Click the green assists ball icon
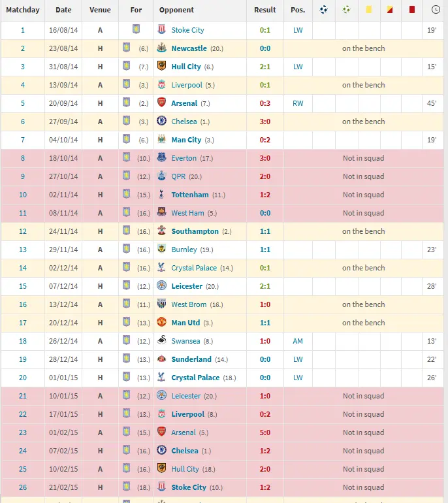448x503 pixels. click(346, 10)
